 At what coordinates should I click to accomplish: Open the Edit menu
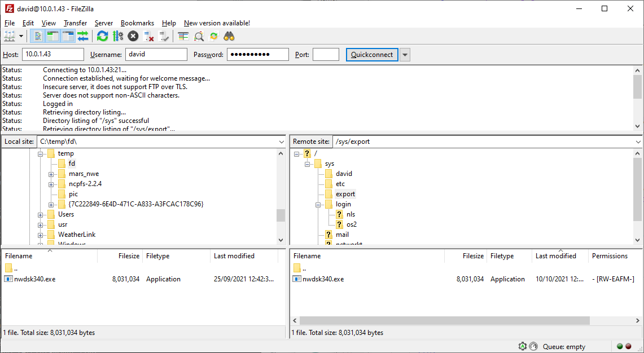[x=28, y=23]
